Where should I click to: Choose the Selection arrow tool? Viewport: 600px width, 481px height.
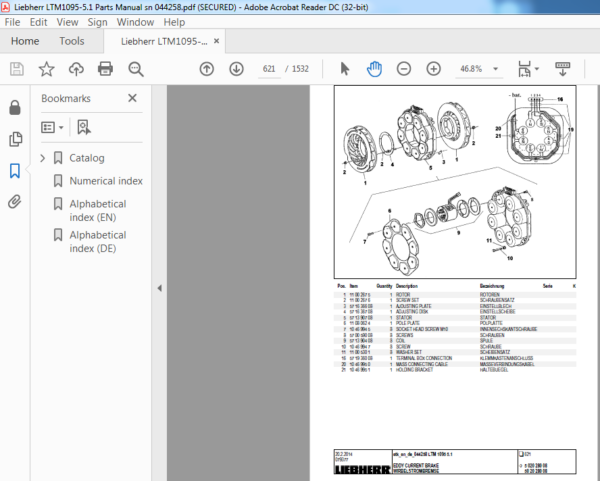pyautogui.click(x=344, y=69)
